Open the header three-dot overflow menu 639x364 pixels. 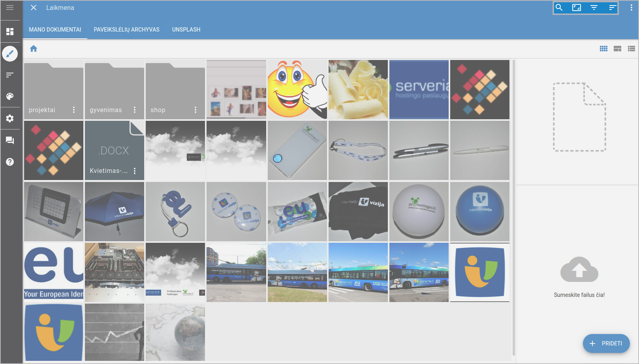631,8
